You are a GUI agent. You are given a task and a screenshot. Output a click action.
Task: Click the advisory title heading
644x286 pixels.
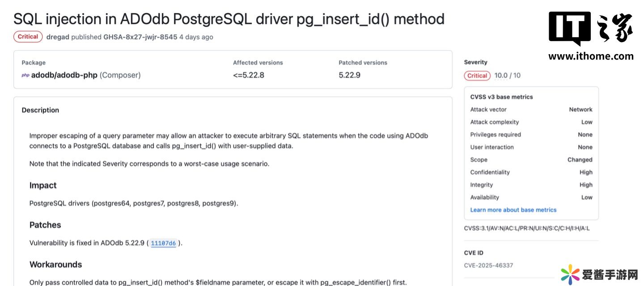pyautogui.click(x=229, y=19)
